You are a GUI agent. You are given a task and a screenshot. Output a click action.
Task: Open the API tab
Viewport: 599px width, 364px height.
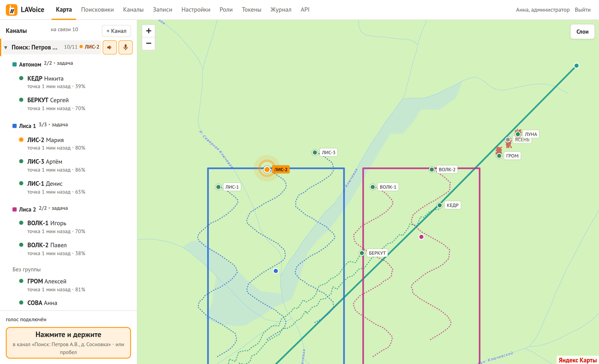pos(305,10)
